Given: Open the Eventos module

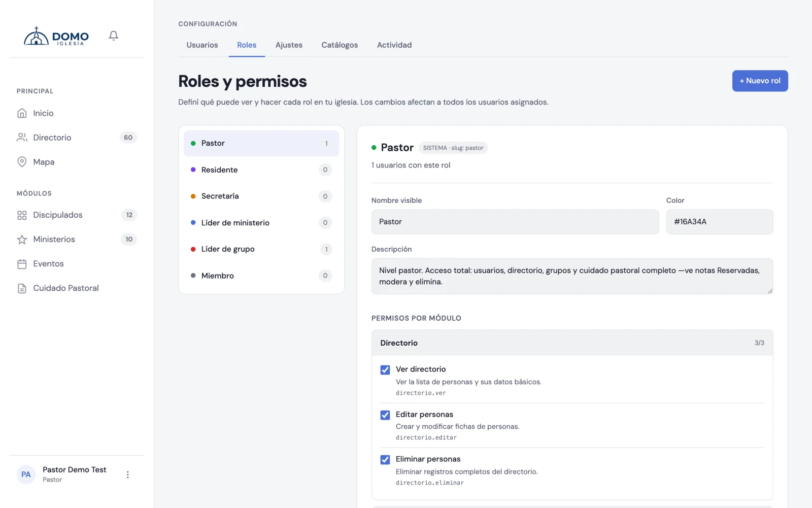Looking at the screenshot, I should 77,264.
